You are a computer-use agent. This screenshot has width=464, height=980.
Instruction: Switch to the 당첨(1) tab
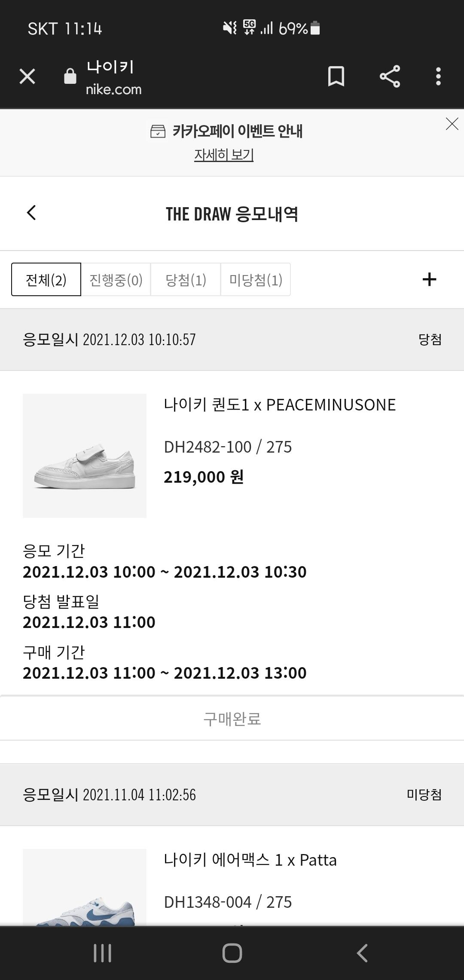(x=186, y=280)
